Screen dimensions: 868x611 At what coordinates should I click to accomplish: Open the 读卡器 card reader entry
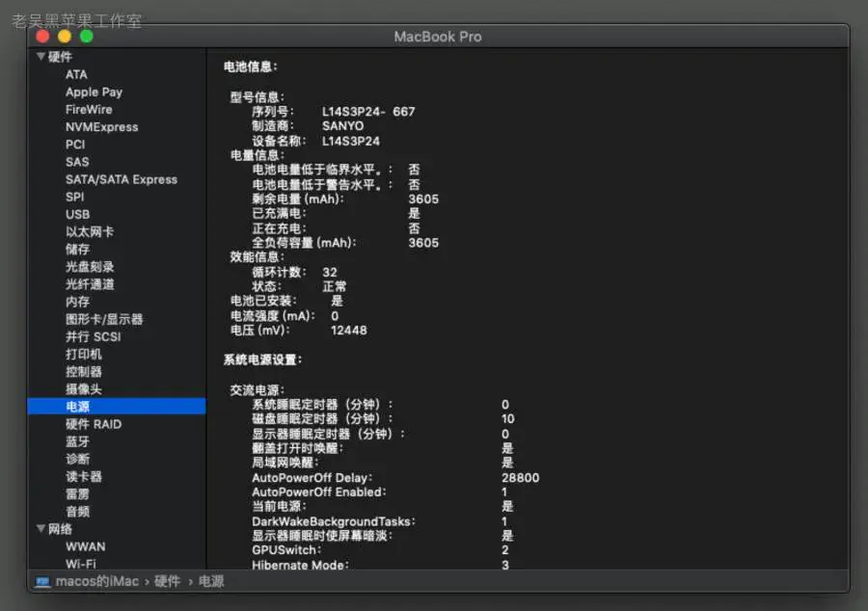pyautogui.click(x=84, y=477)
